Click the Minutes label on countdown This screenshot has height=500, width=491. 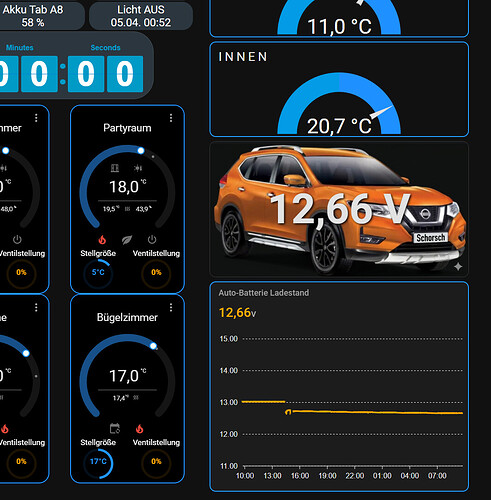(x=20, y=48)
